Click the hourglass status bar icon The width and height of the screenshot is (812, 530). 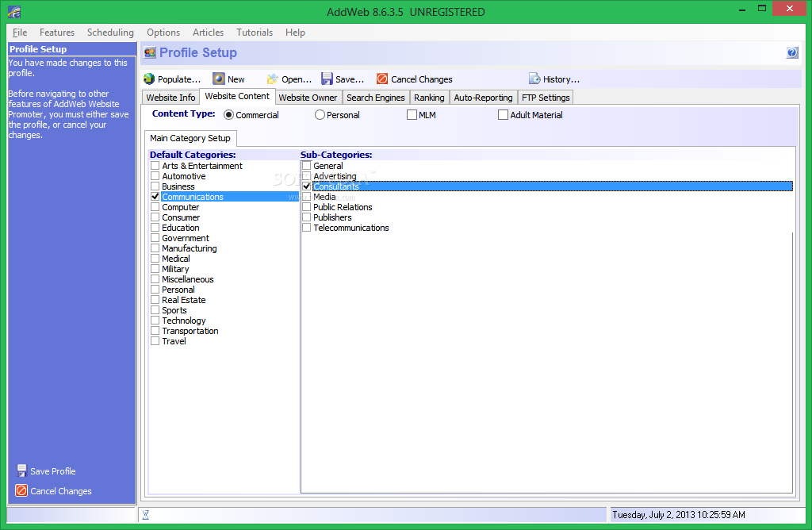coord(146,514)
